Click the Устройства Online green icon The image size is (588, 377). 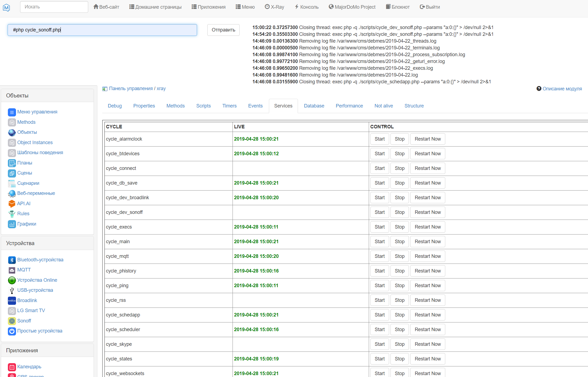pos(12,280)
